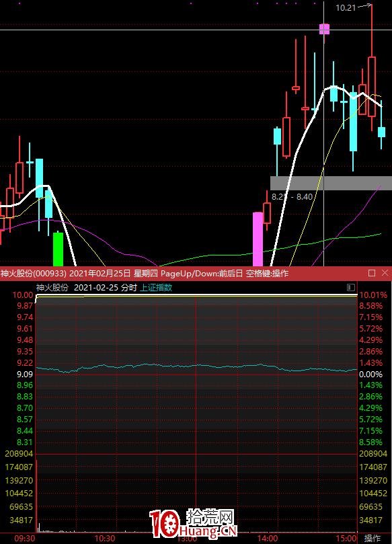Click the 8.25 - 8.40 gap zone label
Viewport: 392px width, 544px height.
[292, 197]
